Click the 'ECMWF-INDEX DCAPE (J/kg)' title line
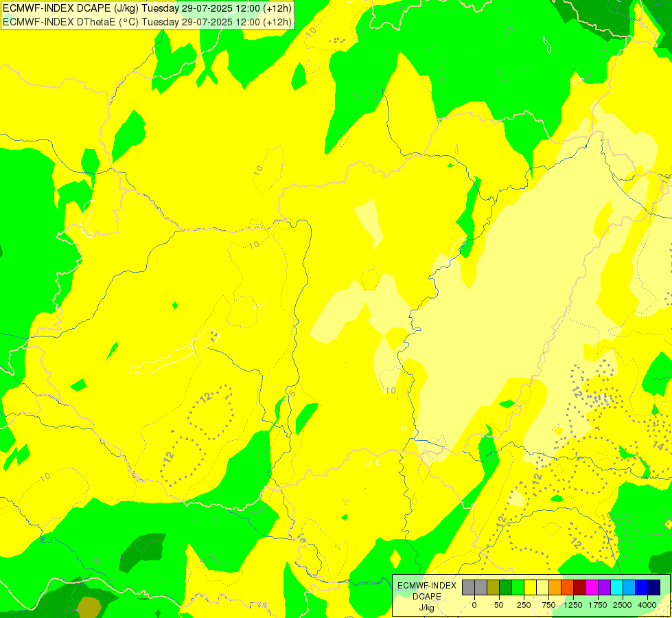Screen dimensions: 672x618 coord(147,8)
